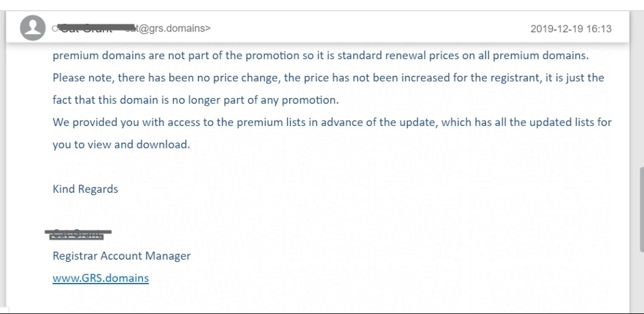Screen dimensions: 644x314
Task: Click the 2019-12-19 16:13 timestamp
Action: [571, 29]
